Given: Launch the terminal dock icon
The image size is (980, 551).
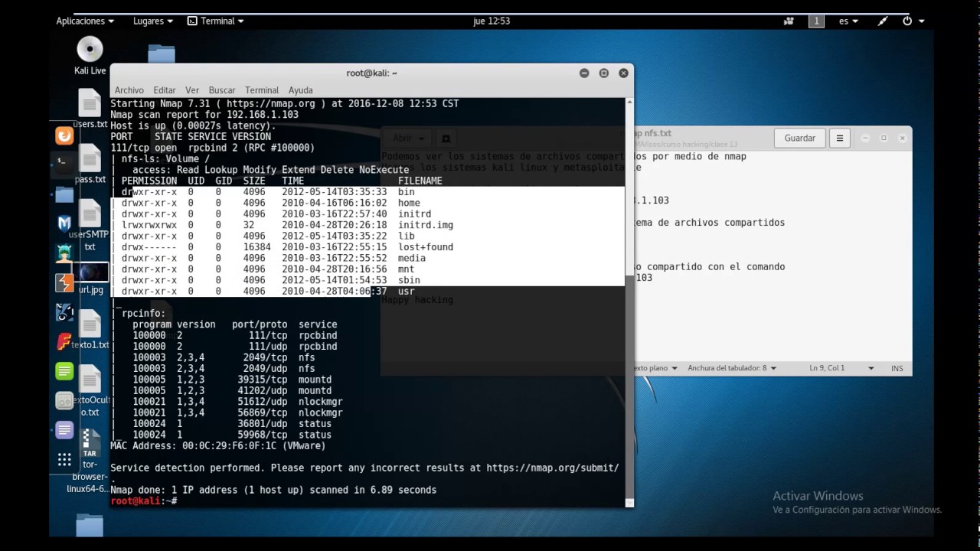Looking at the screenshot, I should pyautogui.click(x=64, y=161).
